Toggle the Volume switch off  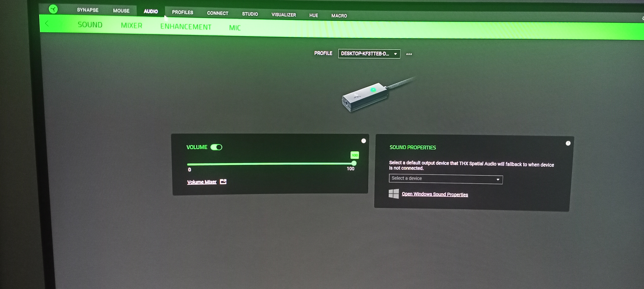216,147
